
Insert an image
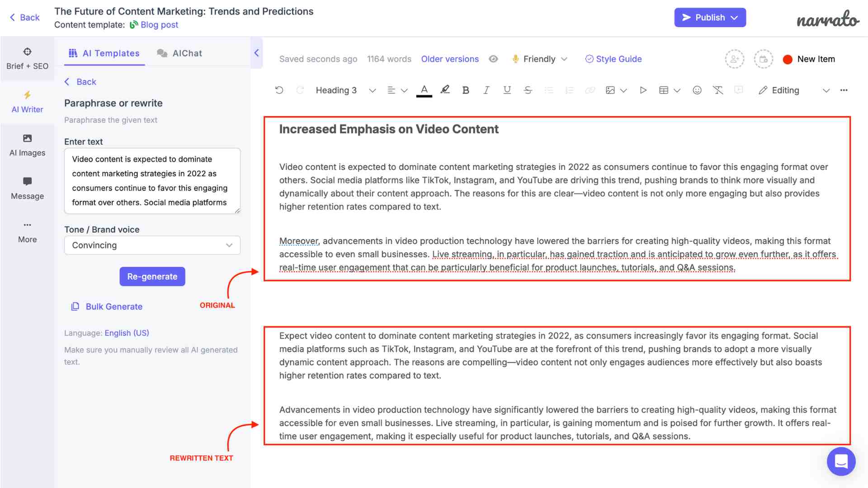610,90
